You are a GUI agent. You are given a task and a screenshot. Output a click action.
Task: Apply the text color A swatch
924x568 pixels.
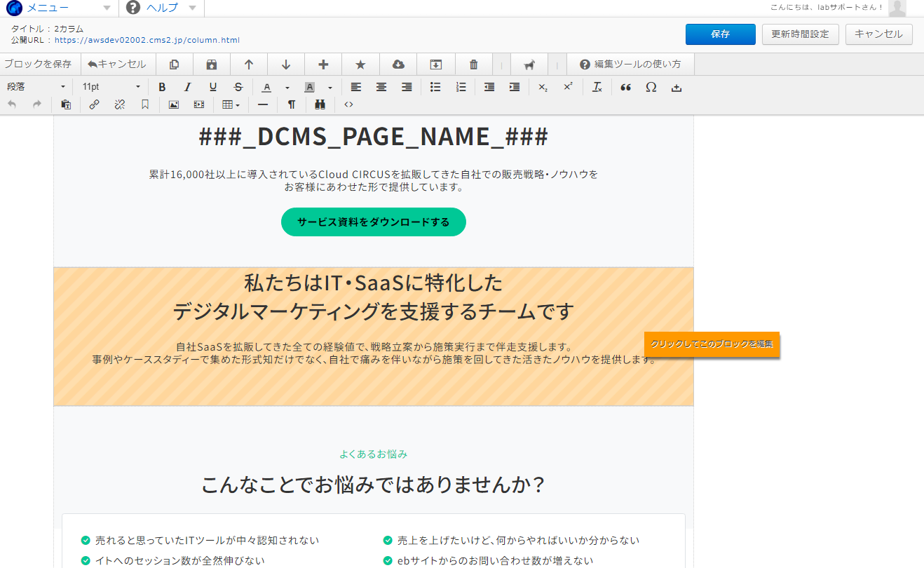(x=266, y=87)
